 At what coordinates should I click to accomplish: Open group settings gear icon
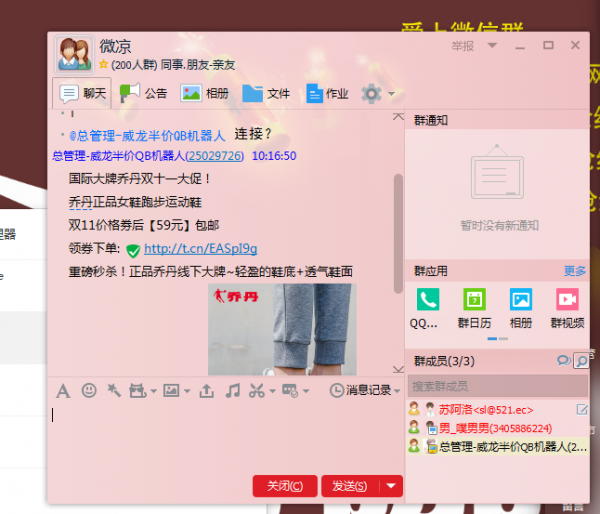[x=371, y=93]
